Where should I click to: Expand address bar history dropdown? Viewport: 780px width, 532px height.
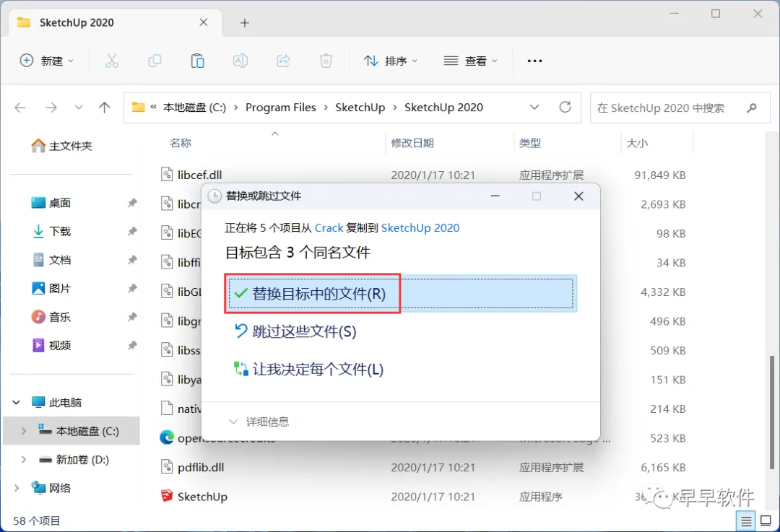534,108
